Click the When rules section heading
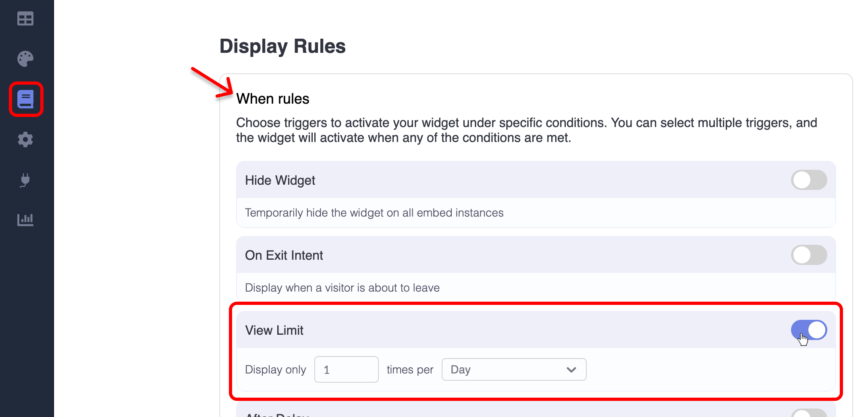Image resolution: width=868 pixels, height=417 pixels. tap(273, 99)
